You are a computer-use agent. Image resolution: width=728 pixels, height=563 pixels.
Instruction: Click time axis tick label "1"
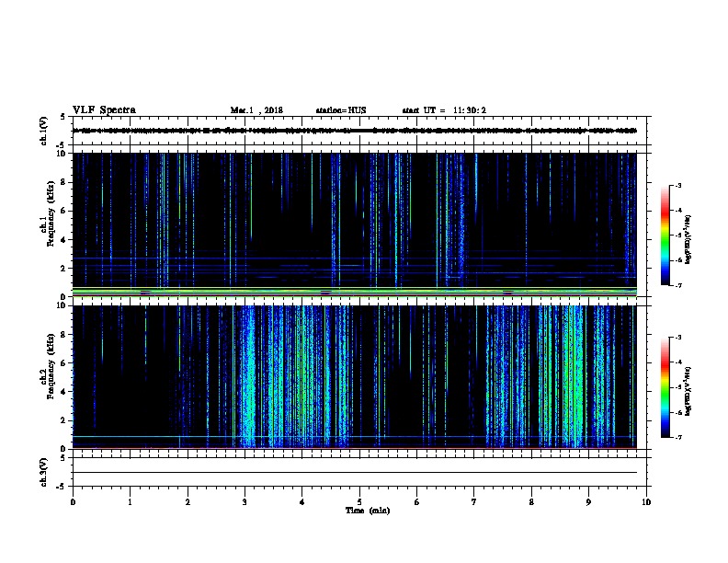130,502
